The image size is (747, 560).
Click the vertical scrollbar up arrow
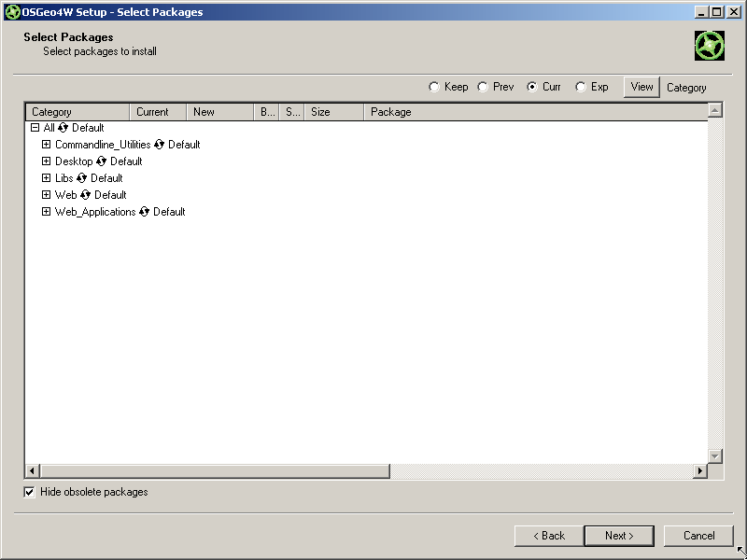point(715,110)
